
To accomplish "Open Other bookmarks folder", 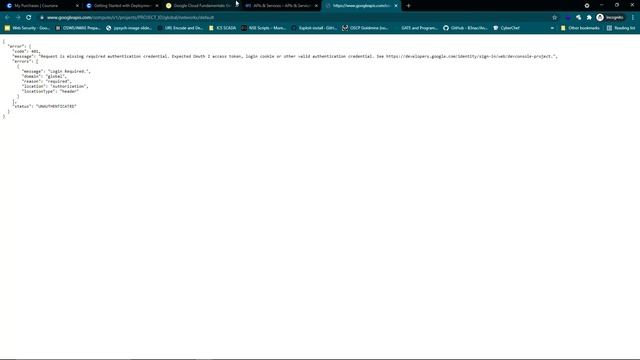I will (580, 28).
